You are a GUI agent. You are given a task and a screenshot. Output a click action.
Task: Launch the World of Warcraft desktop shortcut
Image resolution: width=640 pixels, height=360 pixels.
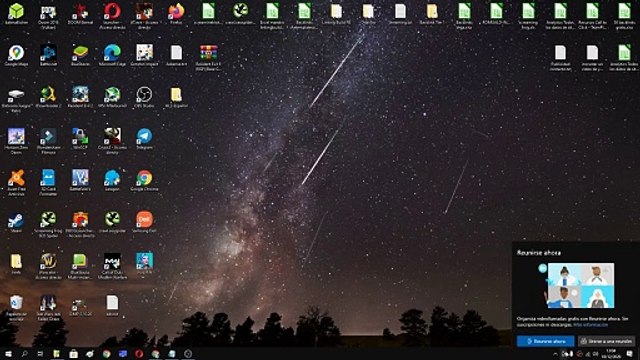click(48, 266)
